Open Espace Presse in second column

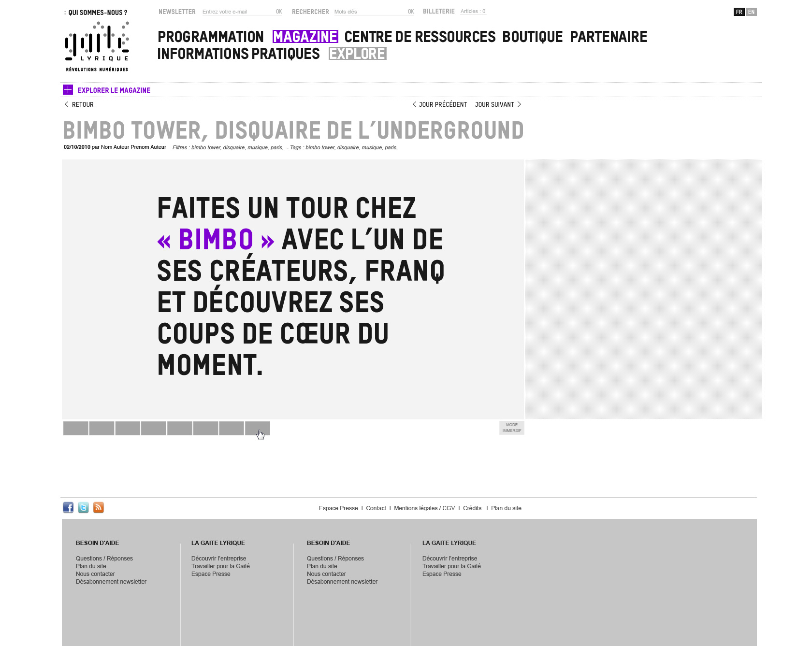pyautogui.click(x=211, y=574)
